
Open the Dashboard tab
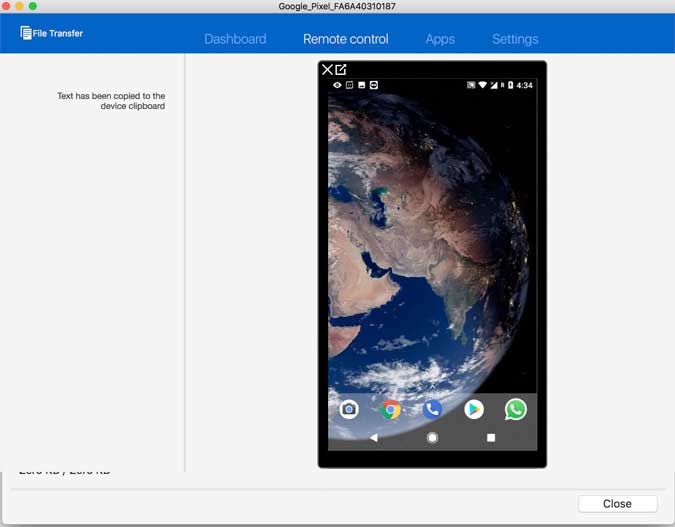point(235,39)
